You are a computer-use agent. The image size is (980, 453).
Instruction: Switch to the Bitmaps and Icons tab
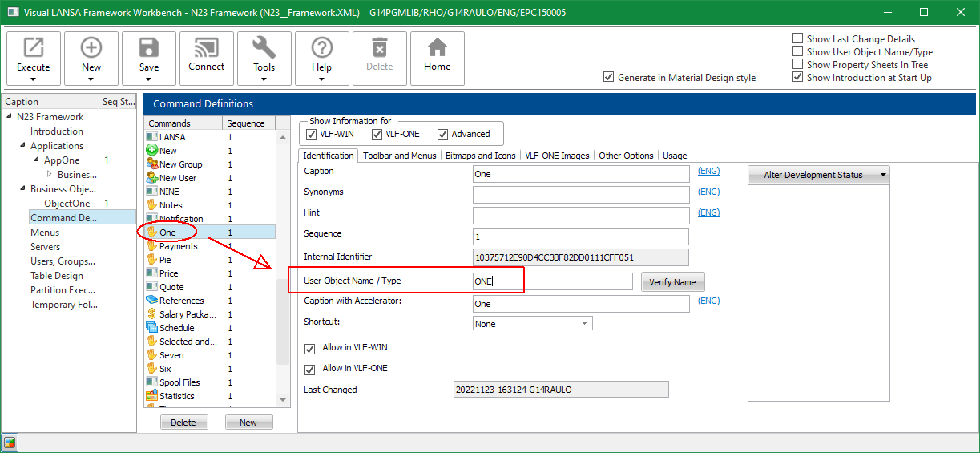click(x=481, y=156)
